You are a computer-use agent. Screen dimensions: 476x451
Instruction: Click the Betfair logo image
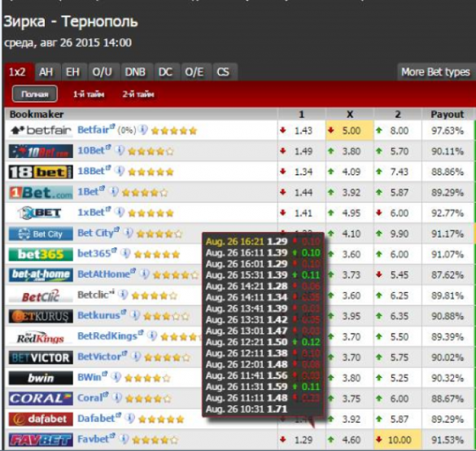pyautogui.click(x=41, y=130)
